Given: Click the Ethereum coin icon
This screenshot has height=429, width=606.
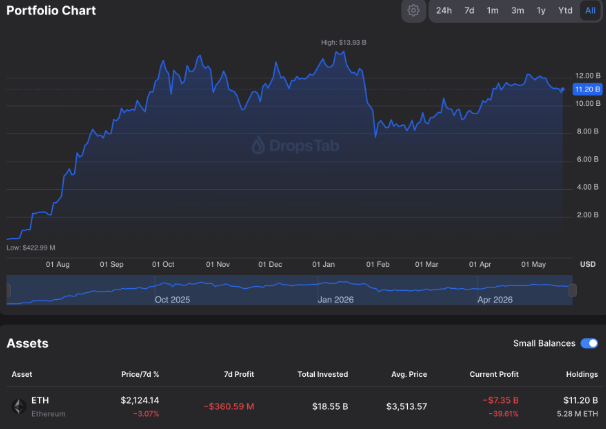Looking at the screenshot, I should coord(18,406).
